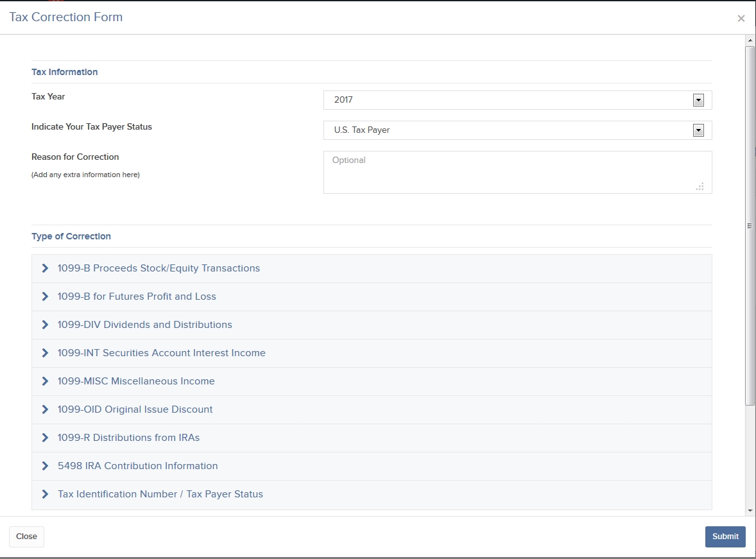Open the Tax Payer Status dropdown
This screenshot has height=559, width=756.
(517, 130)
